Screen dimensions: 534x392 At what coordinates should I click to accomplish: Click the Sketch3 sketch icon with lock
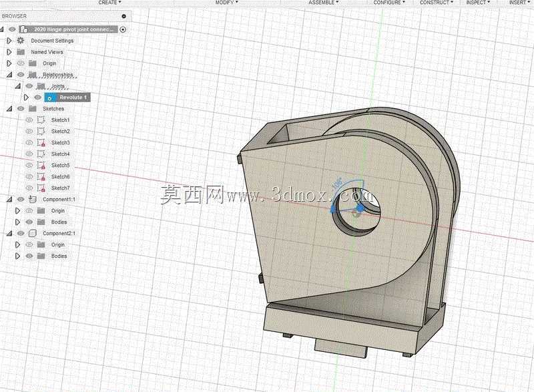click(41, 143)
